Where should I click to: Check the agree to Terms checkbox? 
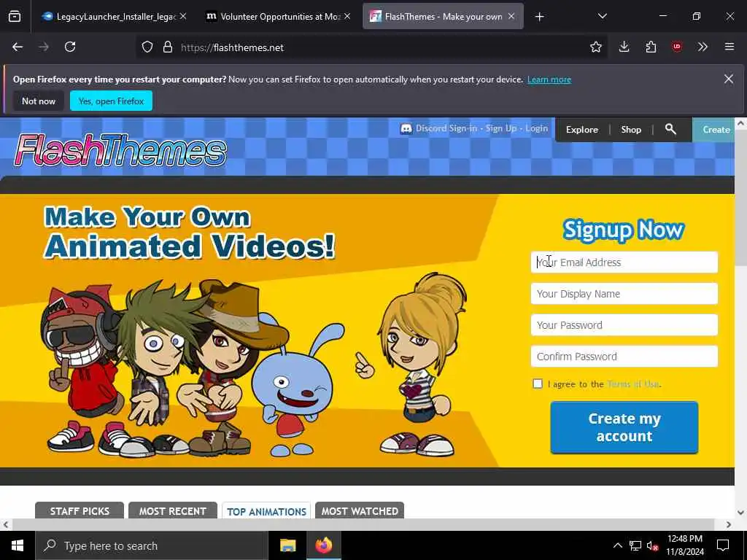(538, 384)
